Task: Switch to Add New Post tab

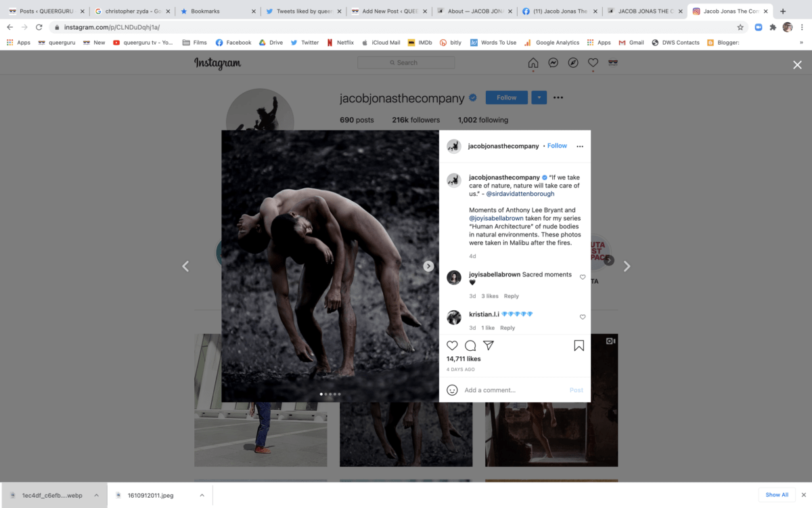Action: (x=388, y=11)
